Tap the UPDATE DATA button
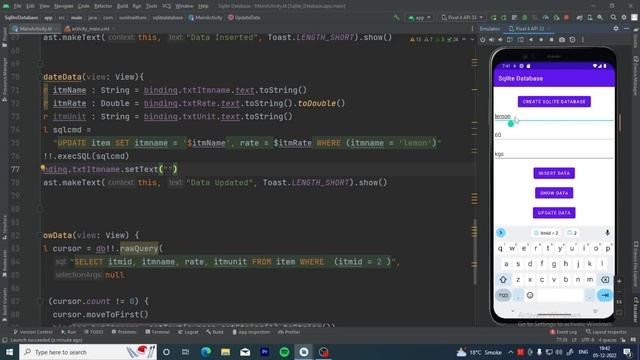The width and height of the screenshot is (640, 360). point(554,213)
